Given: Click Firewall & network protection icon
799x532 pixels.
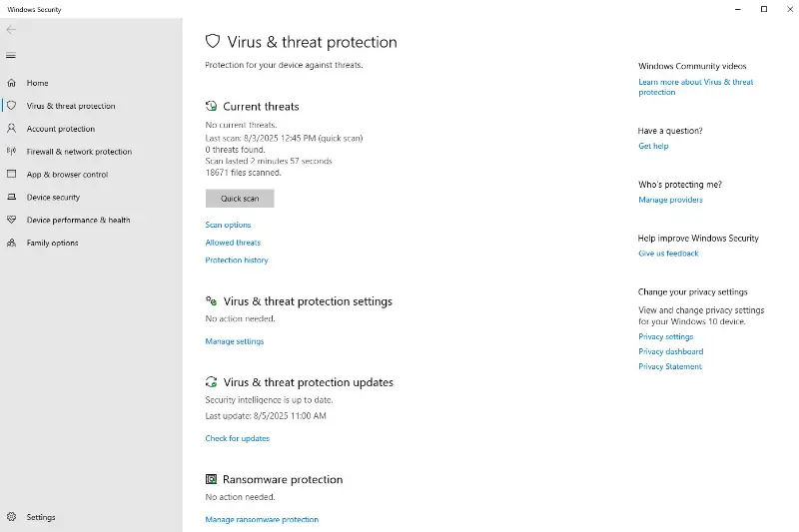Looking at the screenshot, I should 11,152.
